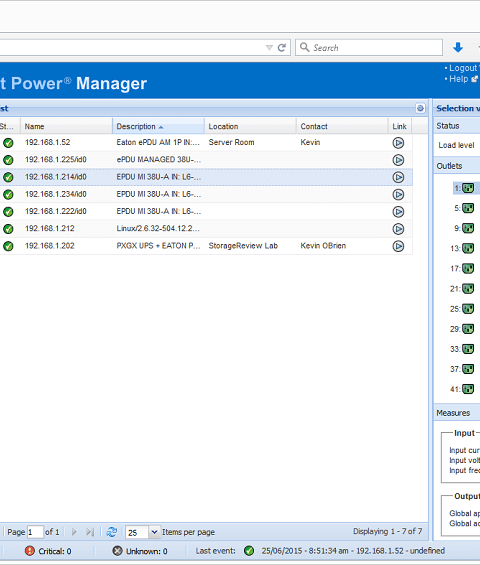This screenshot has height=565, width=480.
Task: Click StorageReview Lab location cell
Action: (x=243, y=246)
